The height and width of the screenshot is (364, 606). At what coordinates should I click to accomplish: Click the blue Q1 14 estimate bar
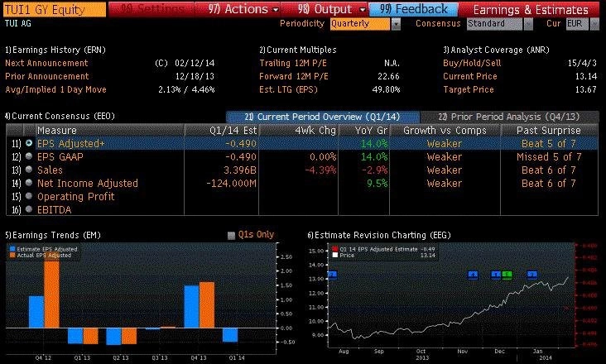(x=230, y=335)
